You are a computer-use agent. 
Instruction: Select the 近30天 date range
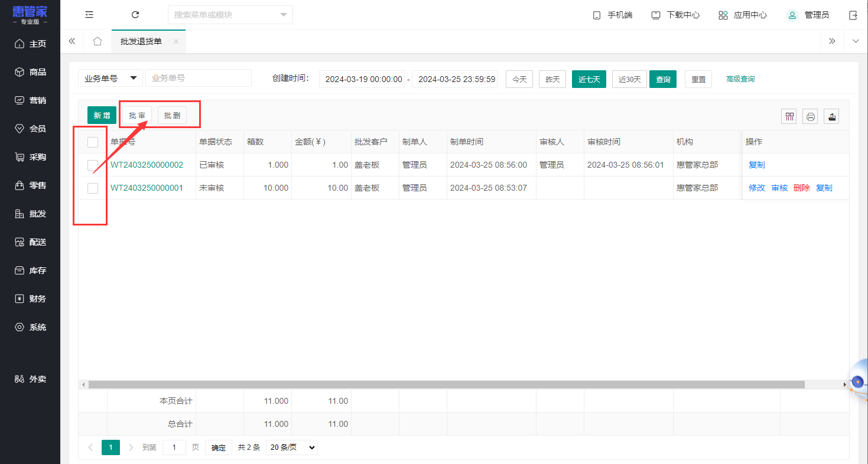coord(630,79)
